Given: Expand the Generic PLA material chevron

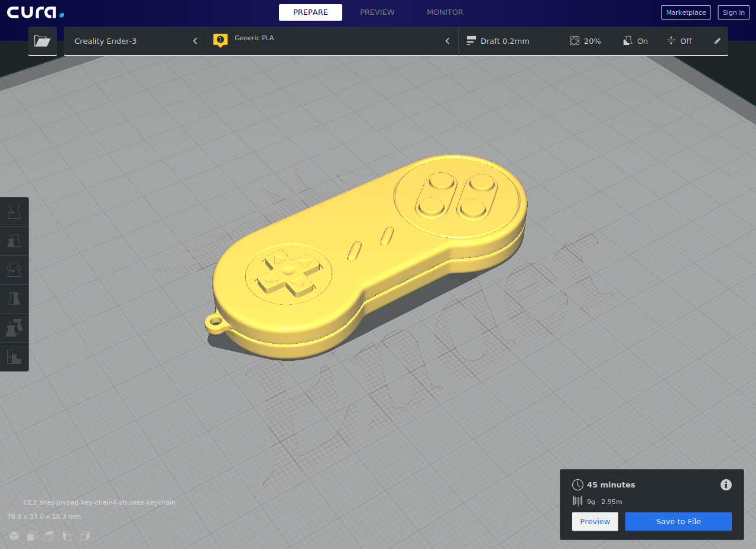Looking at the screenshot, I should 447,41.
